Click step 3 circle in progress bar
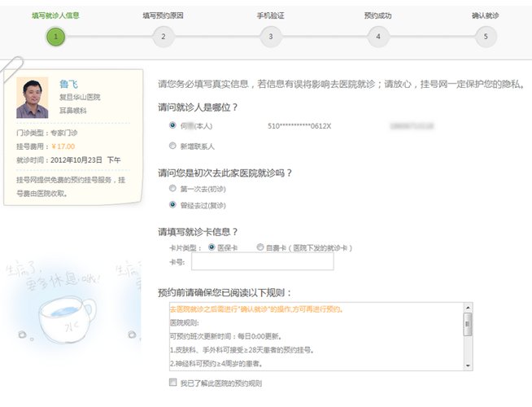 click(271, 37)
